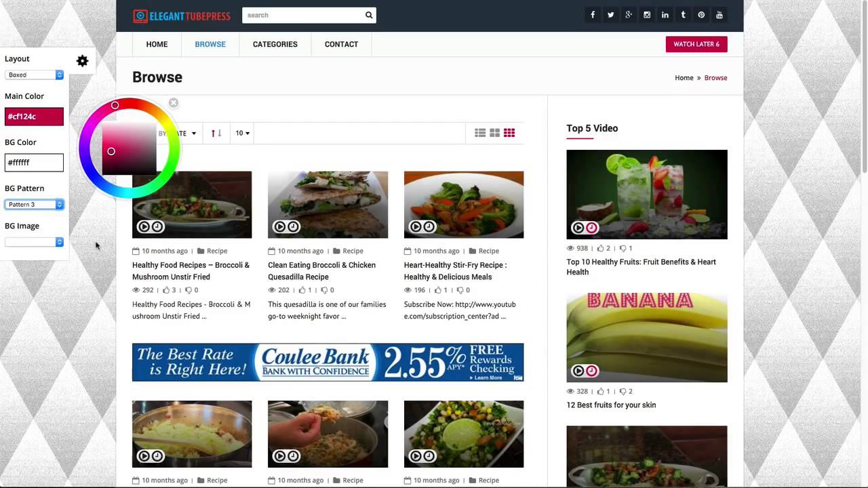Remove Healthy Fruits video from watch later
Screen dimensions: 868x488
(x=591, y=228)
